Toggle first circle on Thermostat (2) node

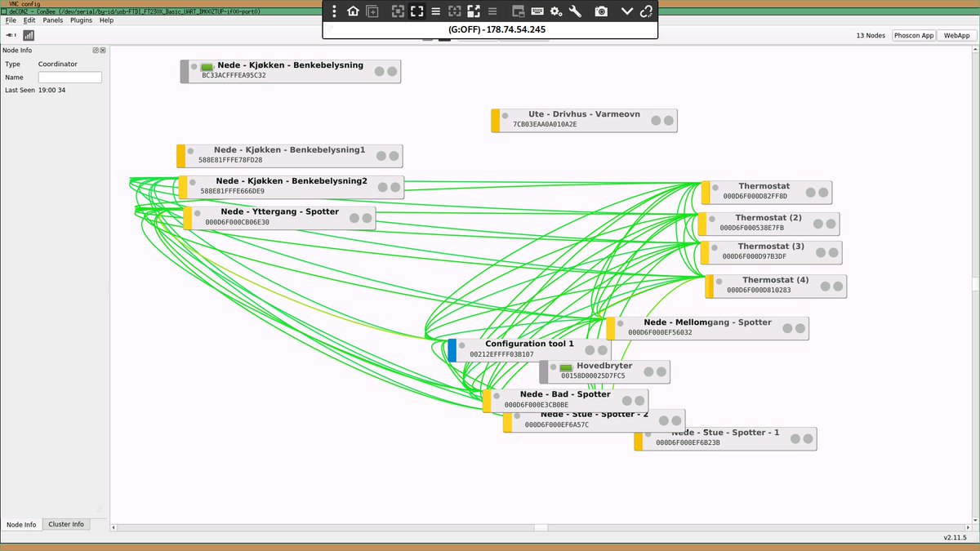(818, 224)
